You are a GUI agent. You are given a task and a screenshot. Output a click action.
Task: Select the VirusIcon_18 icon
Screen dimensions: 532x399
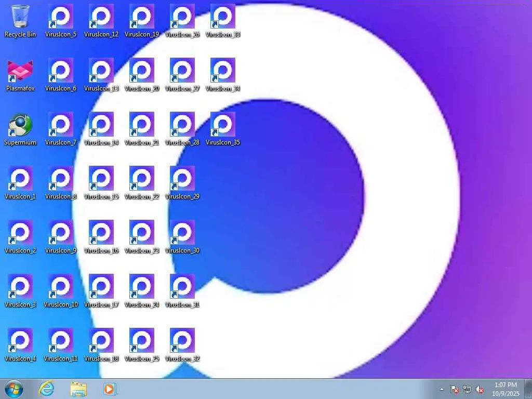(101, 345)
